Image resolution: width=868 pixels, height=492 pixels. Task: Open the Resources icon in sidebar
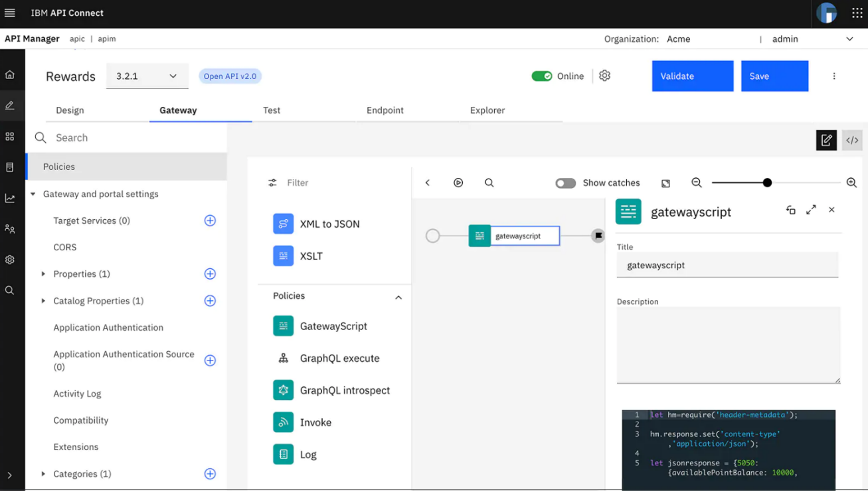[x=10, y=167]
